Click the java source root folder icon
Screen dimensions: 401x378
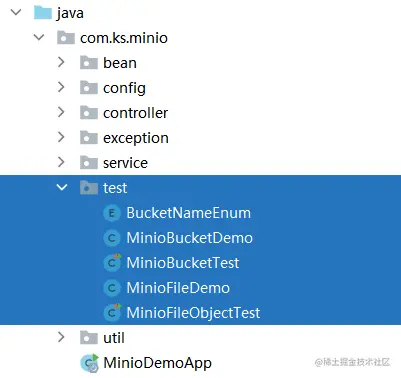click(43, 13)
